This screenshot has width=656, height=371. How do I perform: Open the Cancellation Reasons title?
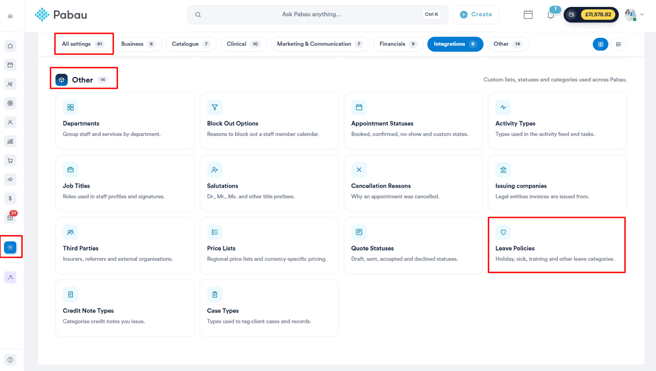coord(381,186)
